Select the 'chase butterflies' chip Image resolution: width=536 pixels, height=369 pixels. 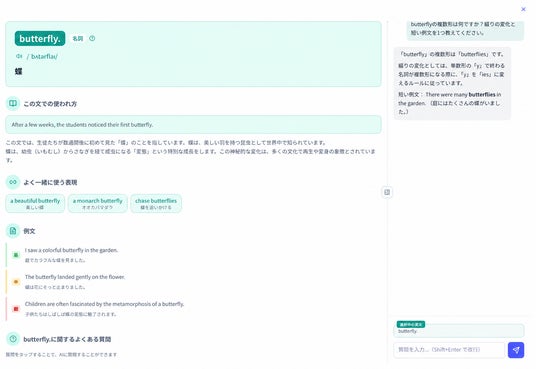click(156, 203)
